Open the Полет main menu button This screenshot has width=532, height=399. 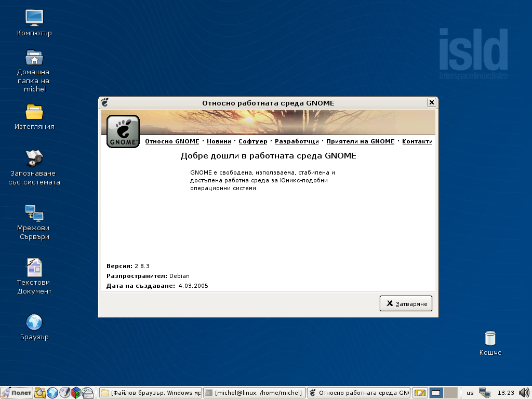17,393
